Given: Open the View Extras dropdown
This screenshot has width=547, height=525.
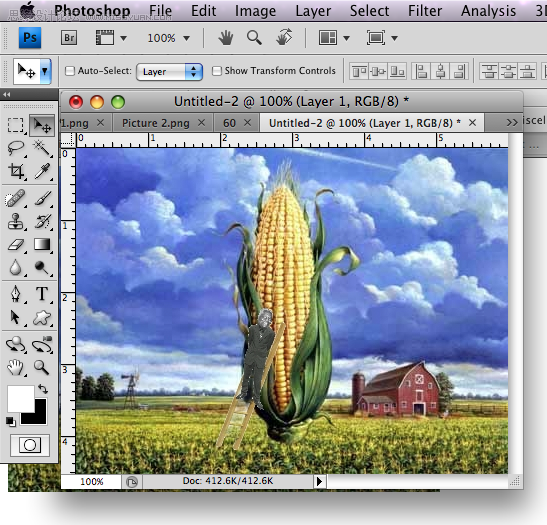Looking at the screenshot, I should coord(123,38).
